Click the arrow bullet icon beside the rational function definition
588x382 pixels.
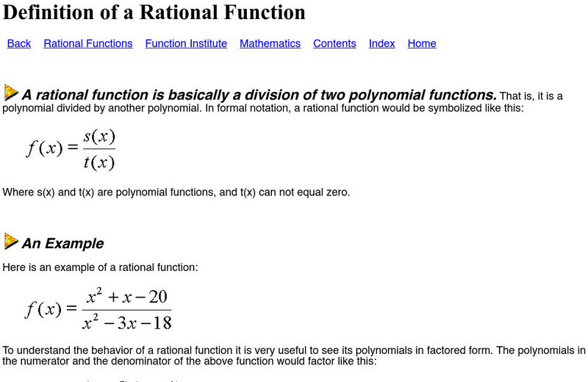click(x=11, y=93)
